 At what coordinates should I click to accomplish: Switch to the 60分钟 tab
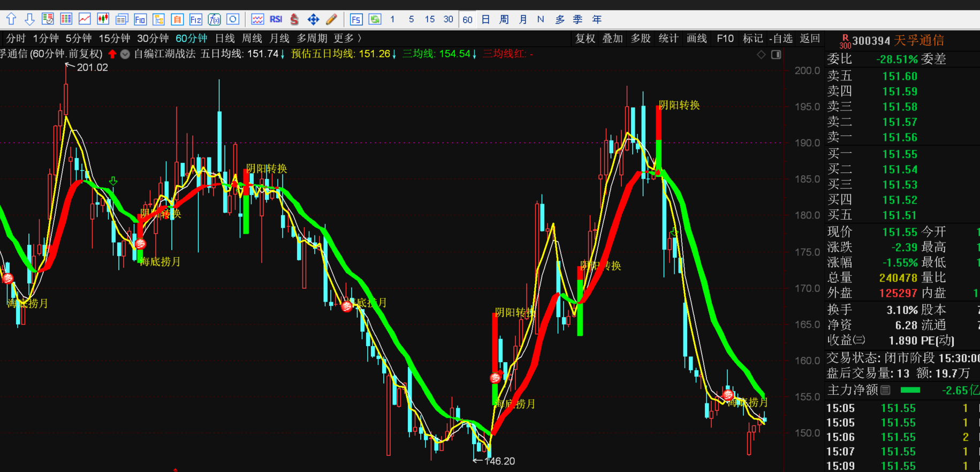(192, 39)
